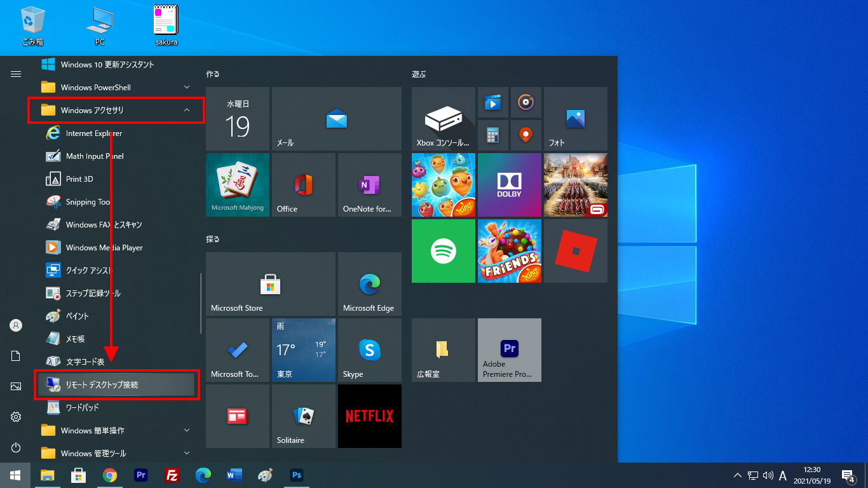This screenshot has height=488, width=868.
Task: Open the notification center icon
Action: [x=848, y=475]
